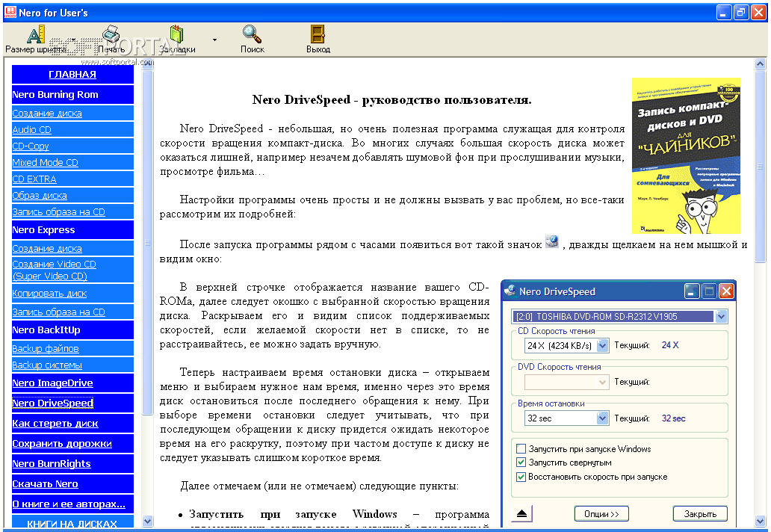771x532 pixels.
Task: Click the Nero DriveSpeed title bar icon
Action: [510, 291]
